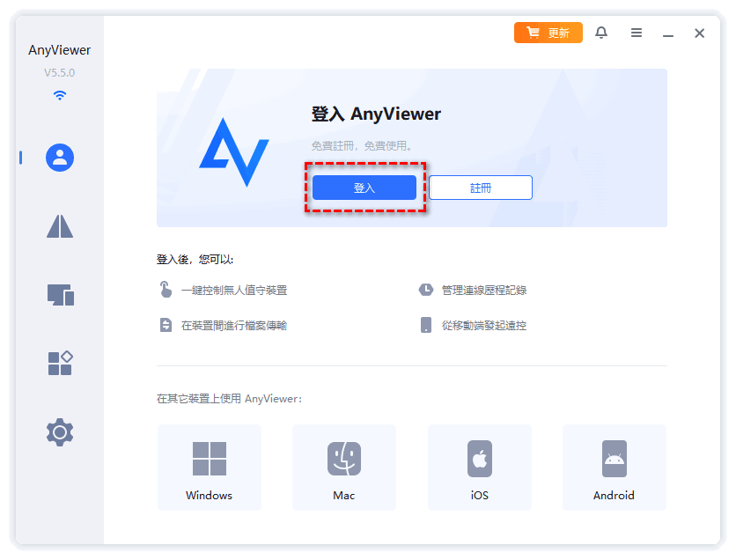Viewport: 736px width, 560px height.
Task: Open the notifications bell icon
Action: pyautogui.click(x=601, y=33)
